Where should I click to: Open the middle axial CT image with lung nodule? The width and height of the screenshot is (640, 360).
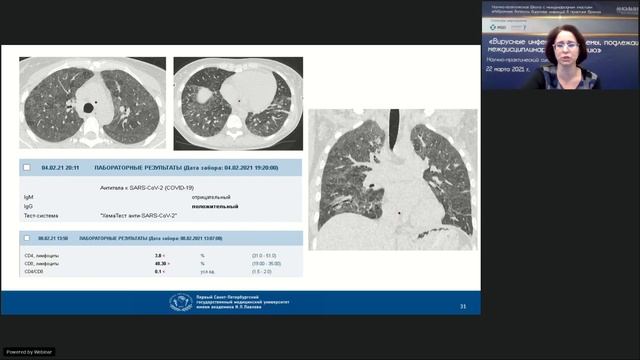click(238, 104)
